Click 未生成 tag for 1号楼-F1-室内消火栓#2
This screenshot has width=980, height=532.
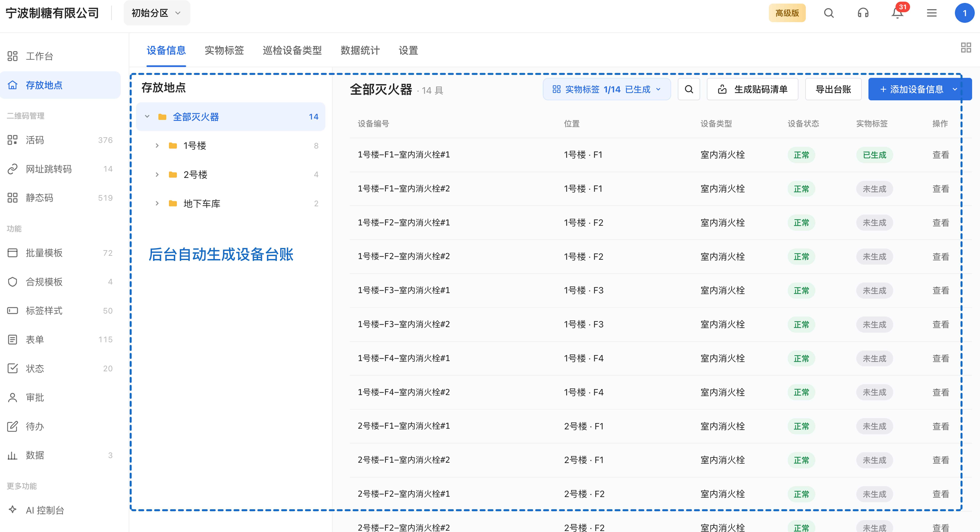point(875,189)
